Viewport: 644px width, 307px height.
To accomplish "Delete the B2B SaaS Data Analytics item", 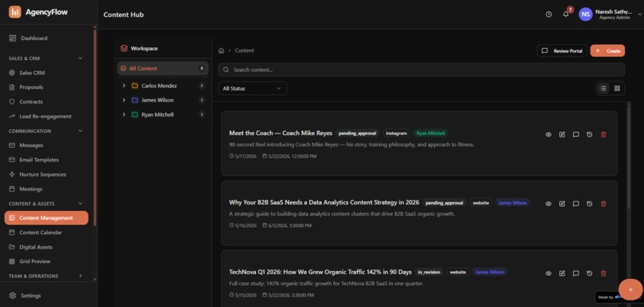I will pos(603,204).
